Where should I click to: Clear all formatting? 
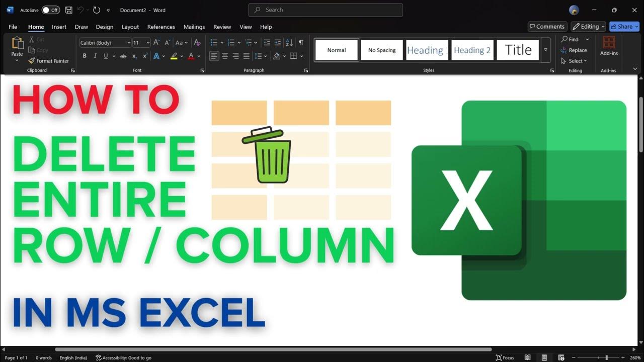pyautogui.click(x=197, y=43)
